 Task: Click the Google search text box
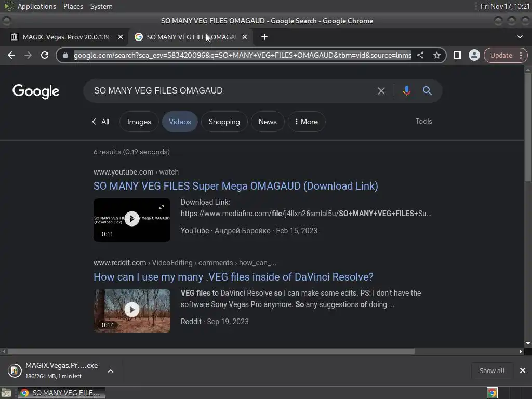pyautogui.click(x=231, y=90)
